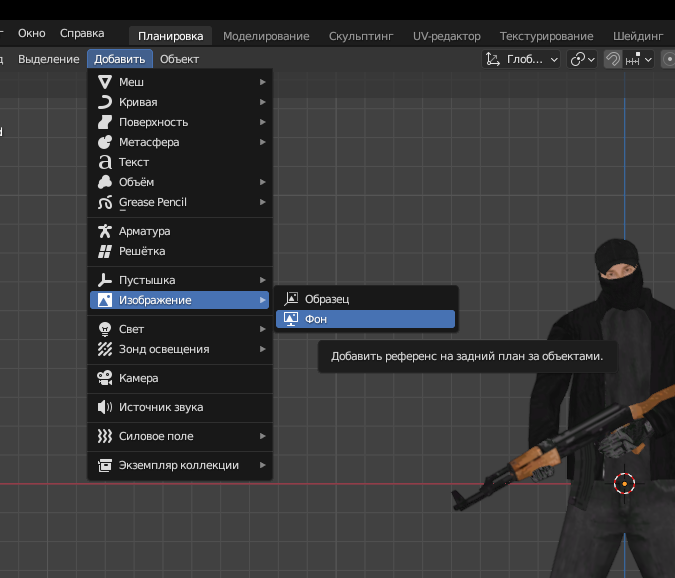Open the Object (Объект) menu button
Image resolution: width=675 pixels, height=578 pixels.
(x=179, y=59)
